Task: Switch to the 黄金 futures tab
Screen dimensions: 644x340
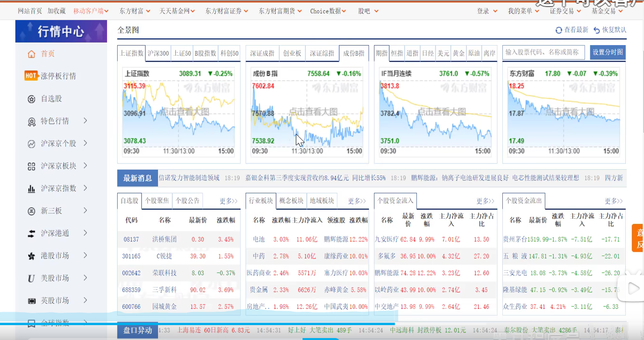Action: tap(459, 53)
